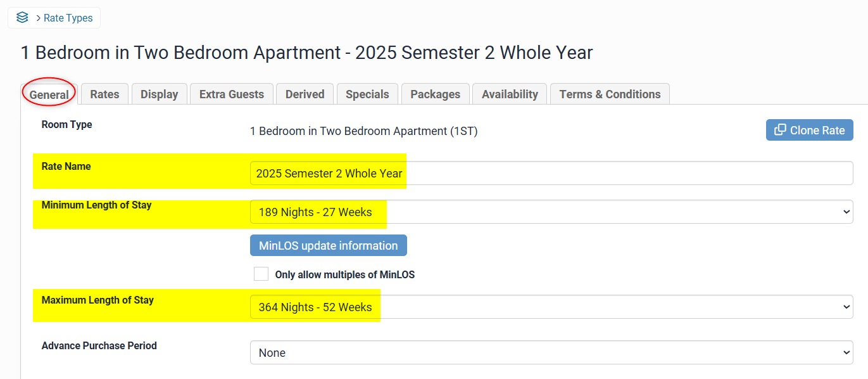Open the Derived tab

click(305, 94)
